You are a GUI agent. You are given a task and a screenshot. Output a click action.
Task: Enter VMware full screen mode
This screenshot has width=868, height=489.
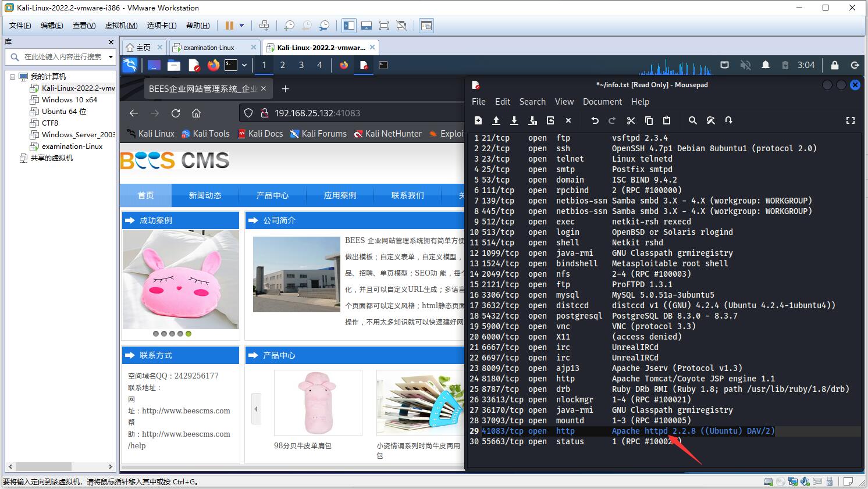point(384,26)
